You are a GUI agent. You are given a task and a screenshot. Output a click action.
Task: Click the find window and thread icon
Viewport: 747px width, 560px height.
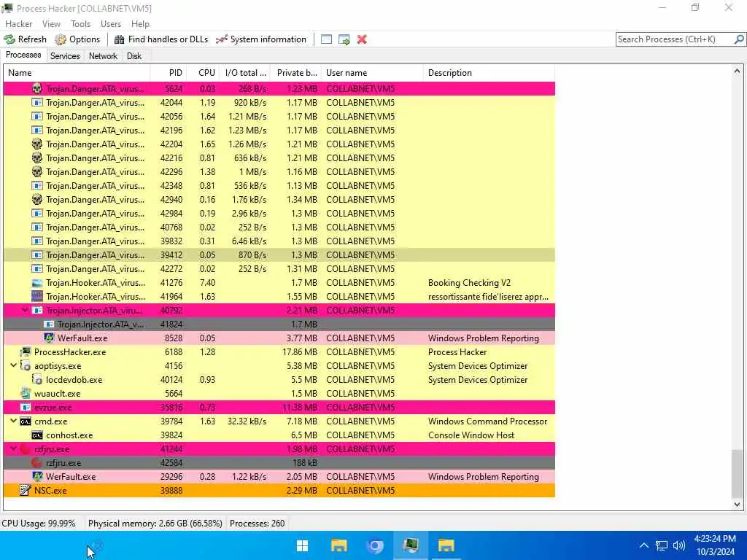click(344, 39)
